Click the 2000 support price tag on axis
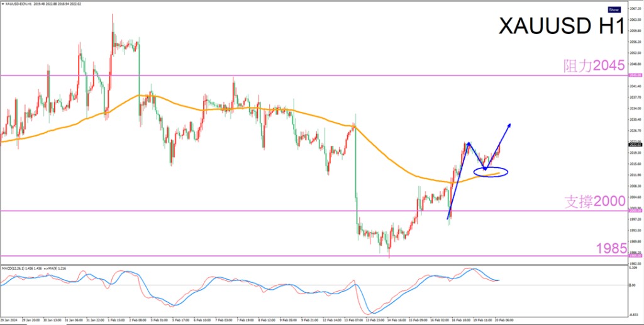The height and width of the screenshot is (325, 644). [635, 211]
